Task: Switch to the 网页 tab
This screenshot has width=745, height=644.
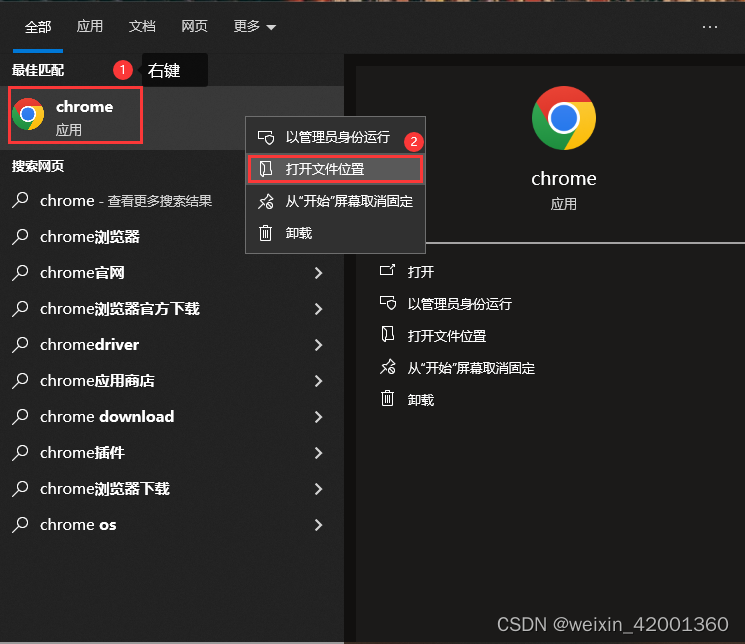Action: pyautogui.click(x=194, y=26)
